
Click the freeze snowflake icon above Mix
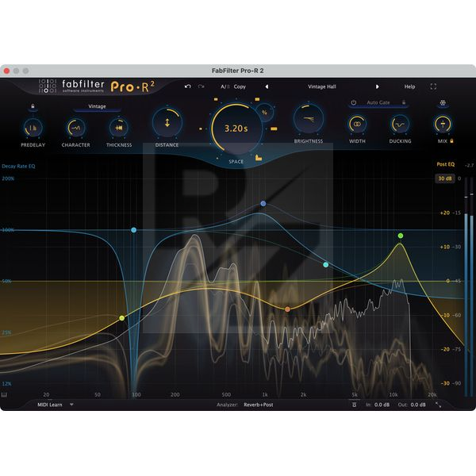(x=443, y=103)
